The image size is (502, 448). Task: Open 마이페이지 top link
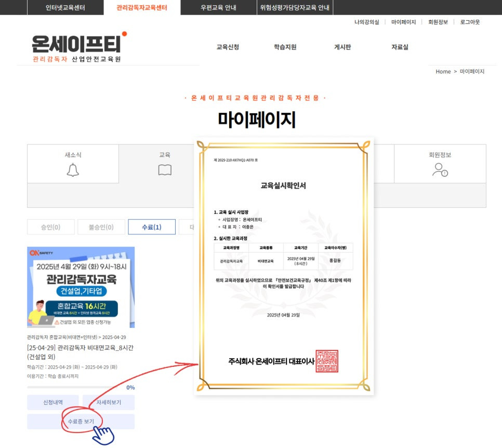403,22
